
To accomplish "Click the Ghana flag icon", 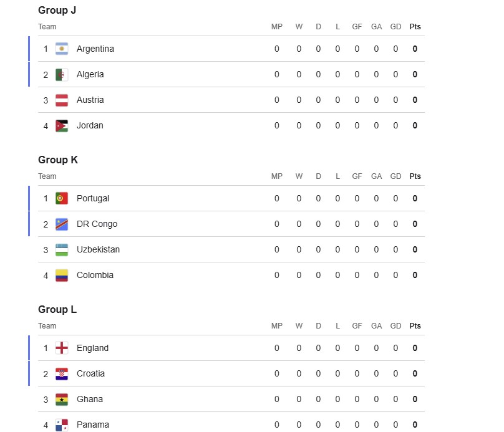I will pyautogui.click(x=61, y=399).
